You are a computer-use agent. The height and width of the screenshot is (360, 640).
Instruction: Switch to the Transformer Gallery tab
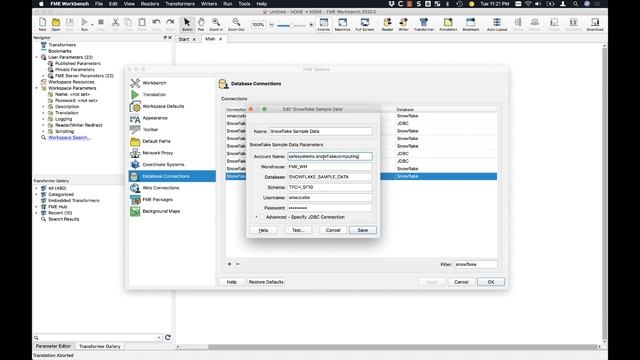(100, 346)
